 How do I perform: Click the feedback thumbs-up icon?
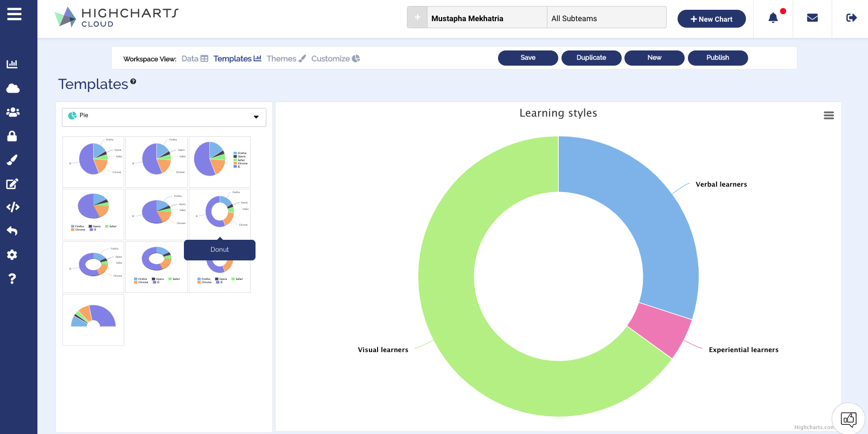848,419
